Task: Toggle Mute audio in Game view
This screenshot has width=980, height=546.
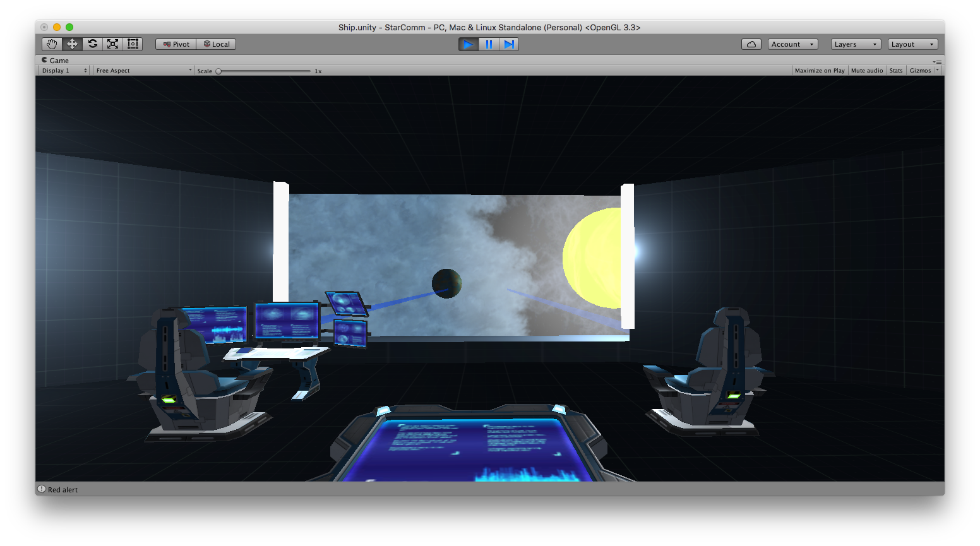Action: click(866, 71)
